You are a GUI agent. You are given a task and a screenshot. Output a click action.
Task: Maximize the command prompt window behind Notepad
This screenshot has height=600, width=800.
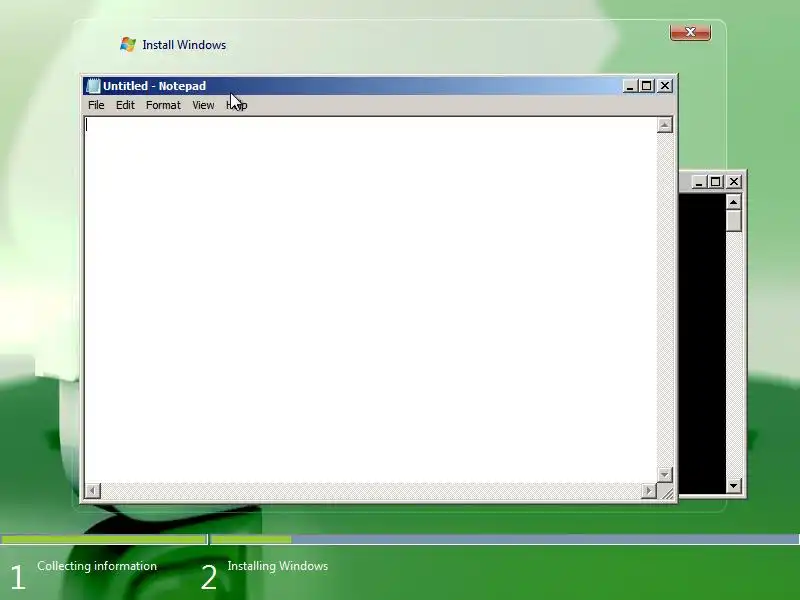click(716, 182)
